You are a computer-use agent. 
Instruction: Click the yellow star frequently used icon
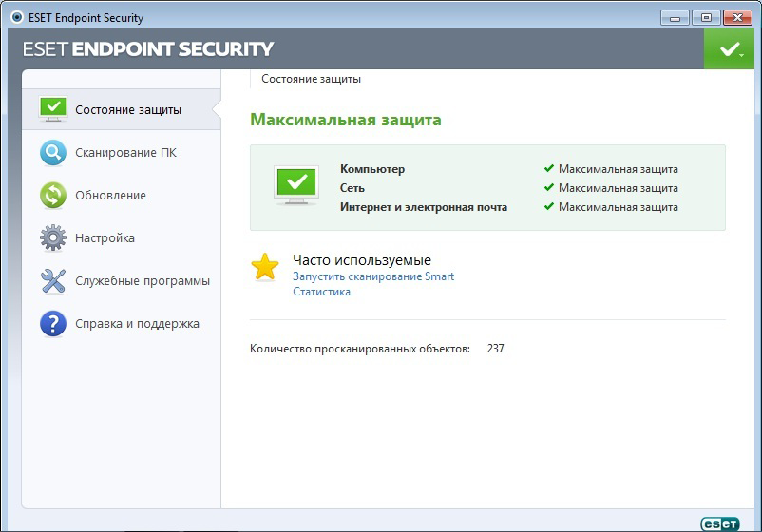(x=265, y=267)
